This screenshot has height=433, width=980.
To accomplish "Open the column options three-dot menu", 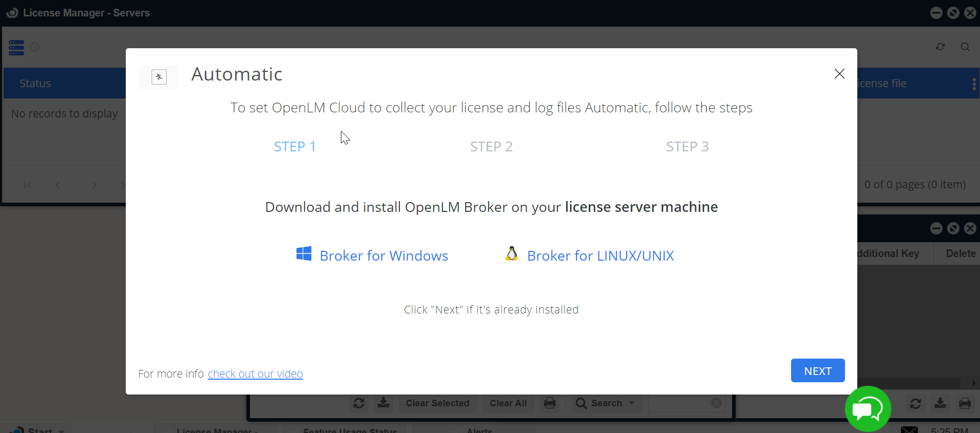I will coord(974,84).
